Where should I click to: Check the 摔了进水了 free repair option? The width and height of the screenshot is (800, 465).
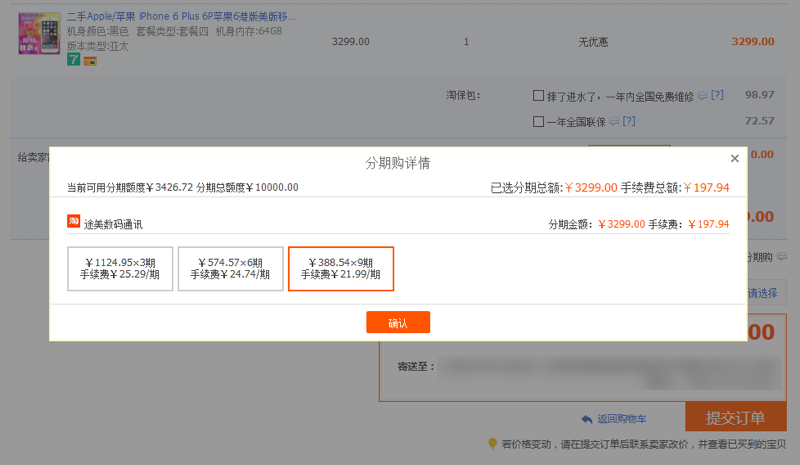click(x=539, y=96)
